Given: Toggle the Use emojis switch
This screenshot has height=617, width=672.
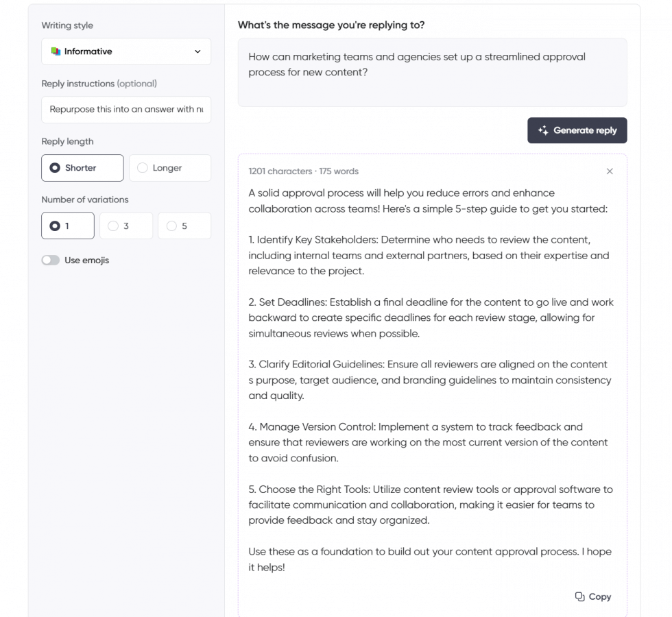Looking at the screenshot, I should pyautogui.click(x=51, y=260).
